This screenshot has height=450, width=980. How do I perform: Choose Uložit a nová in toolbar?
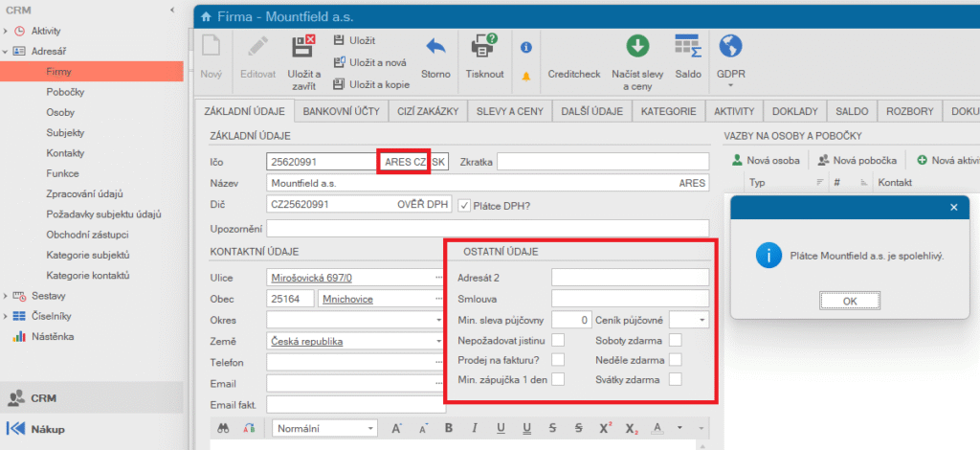coord(370,62)
